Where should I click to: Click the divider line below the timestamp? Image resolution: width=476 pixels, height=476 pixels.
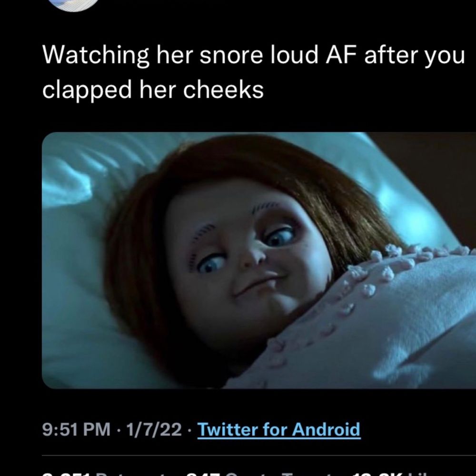pos(259,456)
